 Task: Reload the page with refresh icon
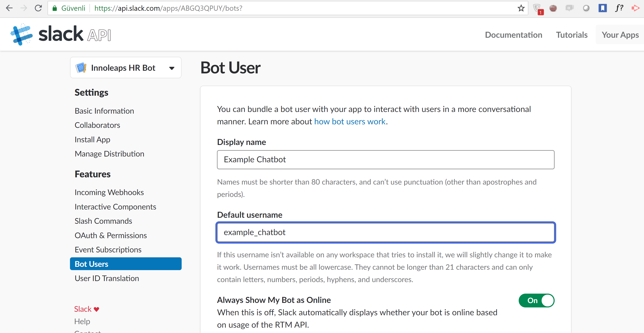(38, 8)
